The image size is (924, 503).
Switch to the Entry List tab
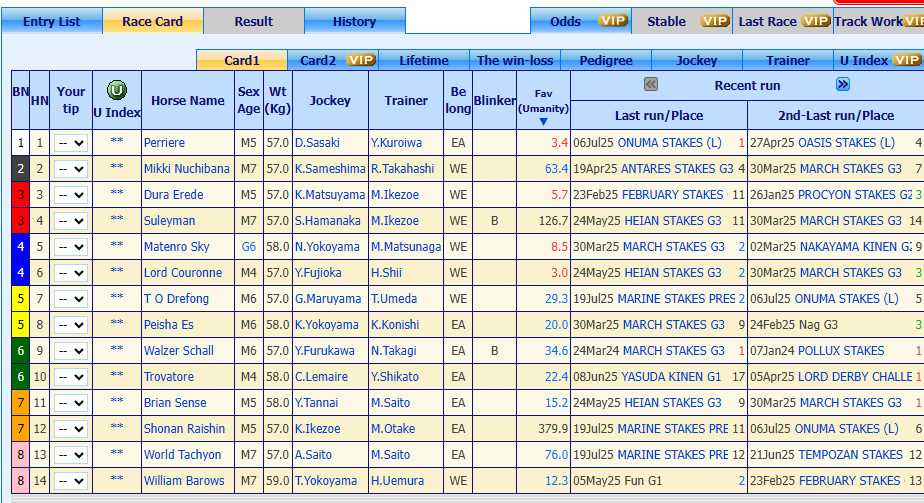(52, 21)
